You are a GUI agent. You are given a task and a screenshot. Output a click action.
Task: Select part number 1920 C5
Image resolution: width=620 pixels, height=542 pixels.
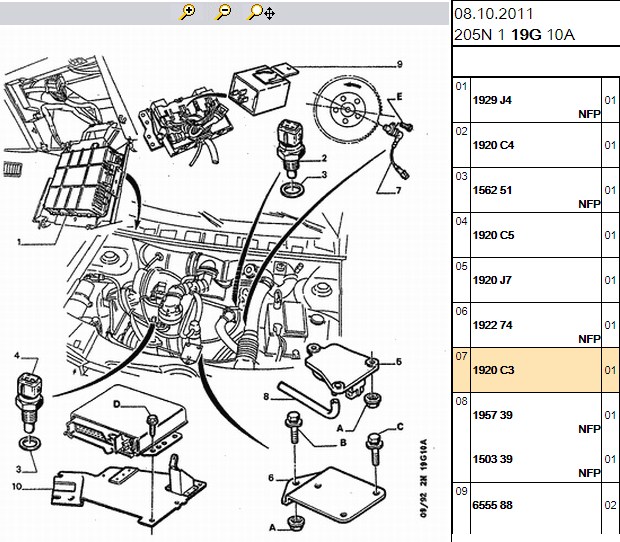click(493, 235)
